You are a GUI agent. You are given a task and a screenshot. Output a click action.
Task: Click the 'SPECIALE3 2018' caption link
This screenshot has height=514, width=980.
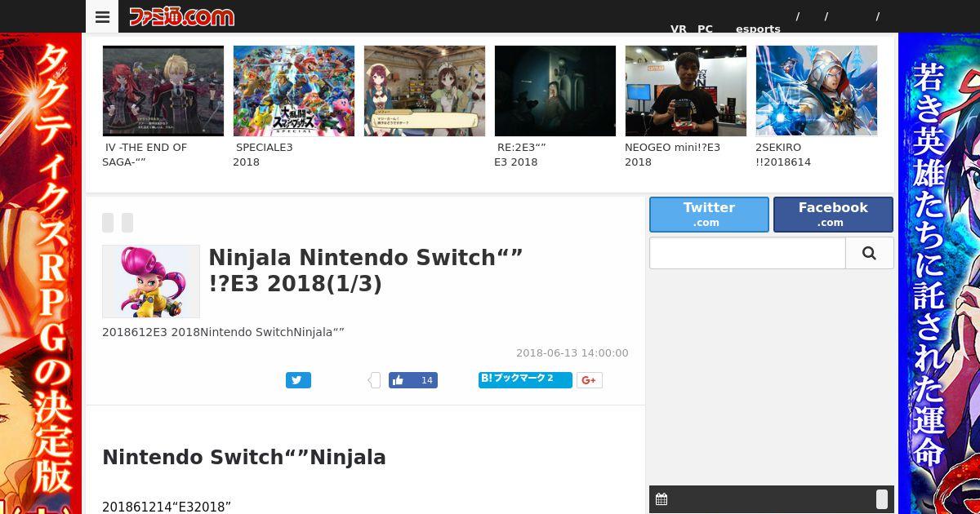click(x=263, y=155)
